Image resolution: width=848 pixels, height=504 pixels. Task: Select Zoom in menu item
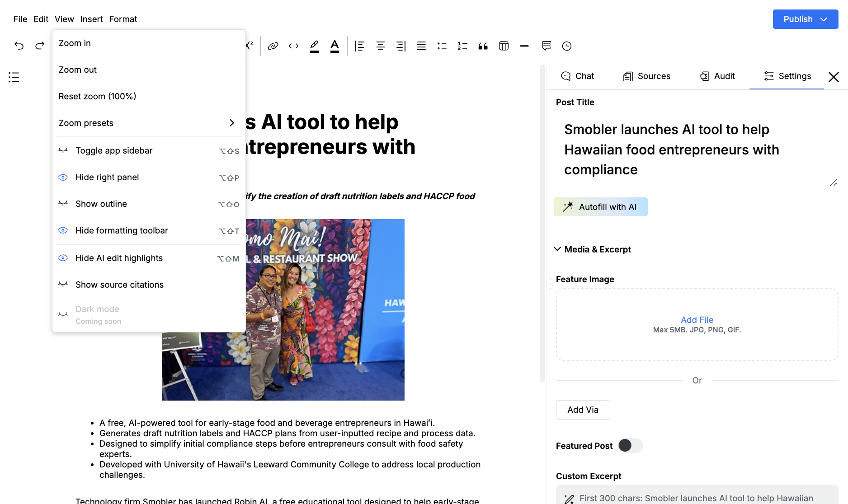(149, 43)
